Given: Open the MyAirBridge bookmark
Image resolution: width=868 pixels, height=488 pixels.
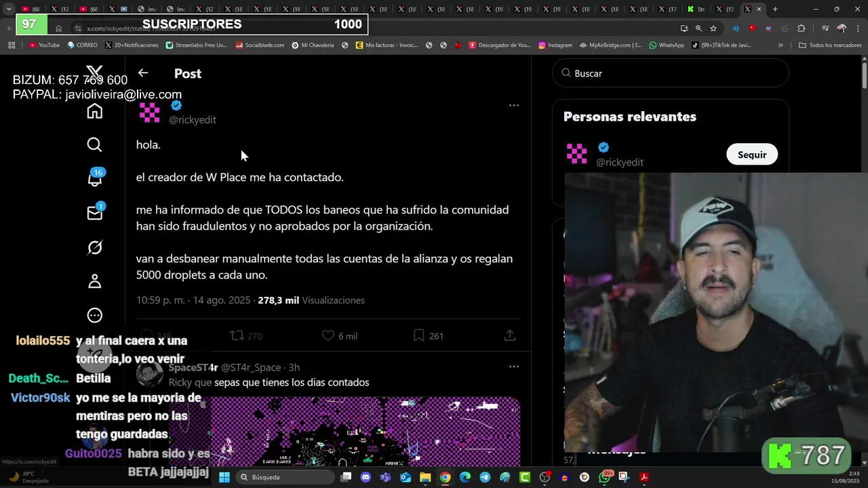Looking at the screenshot, I should pyautogui.click(x=610, y=45).
